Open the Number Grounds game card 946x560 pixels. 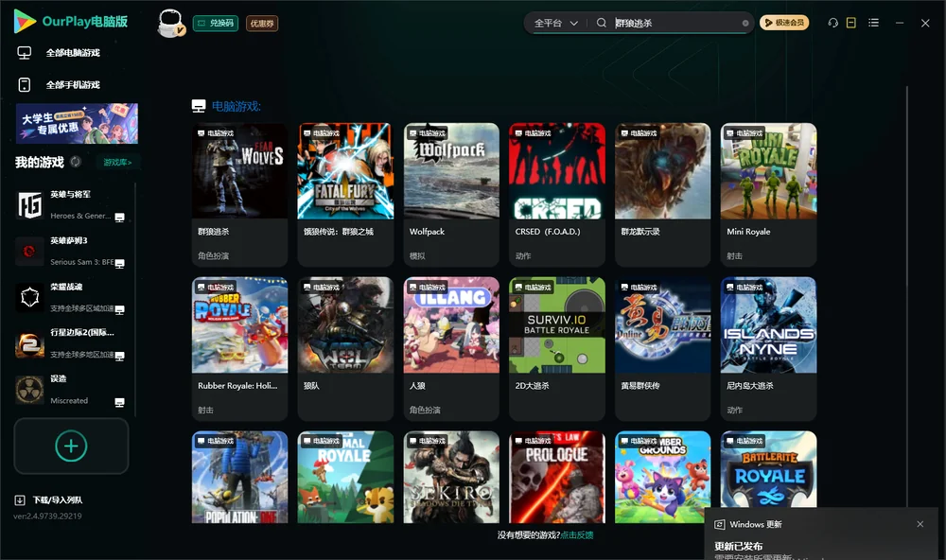pyautogui.click(x=662, y=477)
